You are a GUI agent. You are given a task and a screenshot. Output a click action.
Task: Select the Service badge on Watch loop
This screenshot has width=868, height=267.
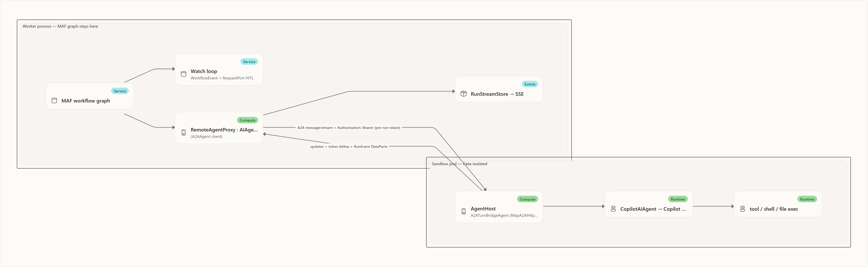(x=249, y=62)
